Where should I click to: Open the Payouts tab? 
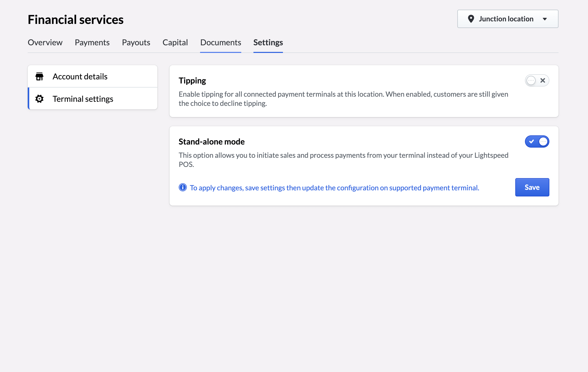click(x=136, y=42)
